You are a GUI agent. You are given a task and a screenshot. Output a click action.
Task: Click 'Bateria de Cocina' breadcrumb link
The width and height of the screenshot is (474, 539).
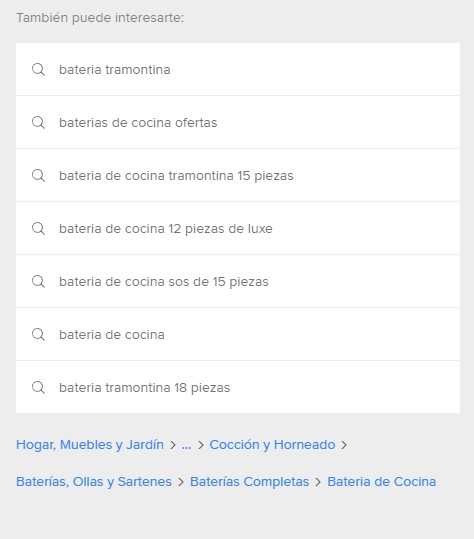382,482
